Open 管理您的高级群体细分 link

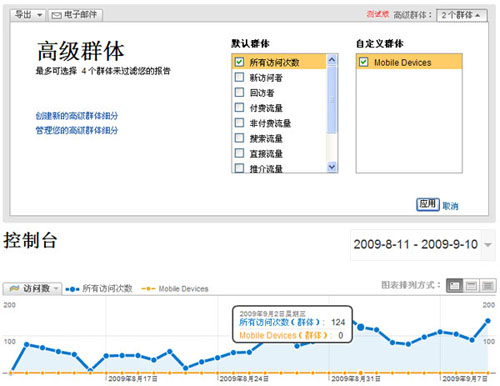click(x=77, y=130)
